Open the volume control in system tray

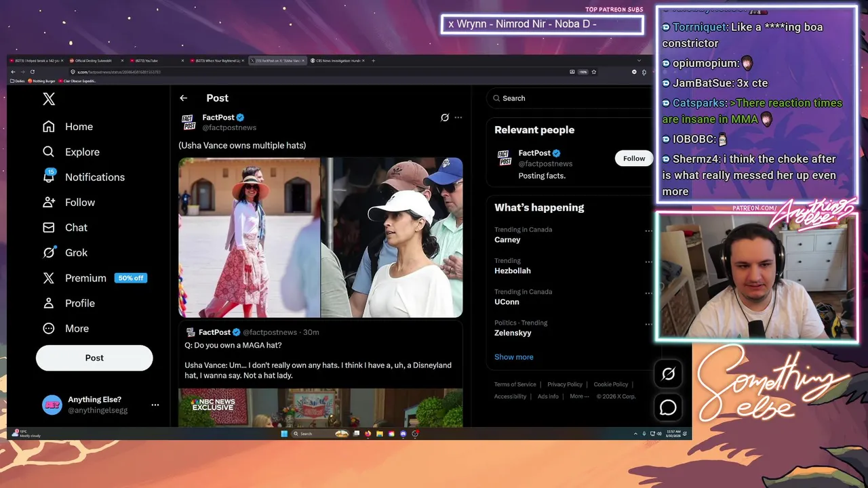660,434
